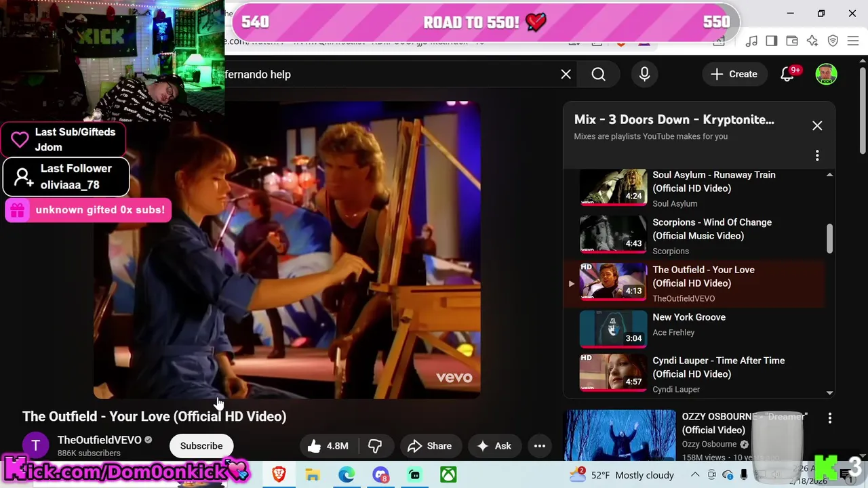Like the video with thumbs up
This screenshot has height=488, width=868.
click(x=328, y=446)
